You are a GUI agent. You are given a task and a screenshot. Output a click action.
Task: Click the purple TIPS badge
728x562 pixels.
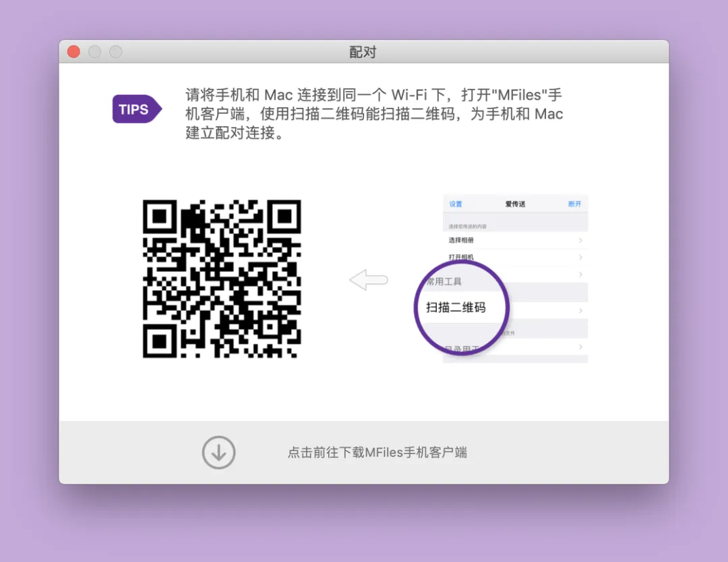pos(137,109)
